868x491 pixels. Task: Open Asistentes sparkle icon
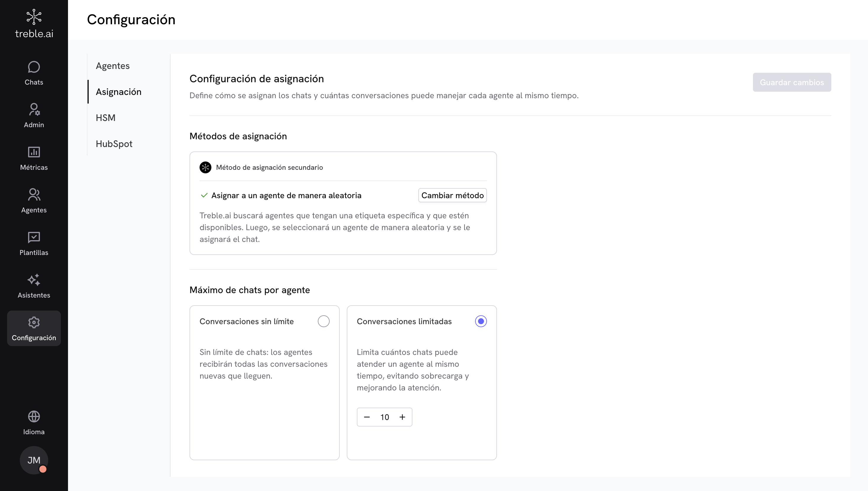(34, 280)
